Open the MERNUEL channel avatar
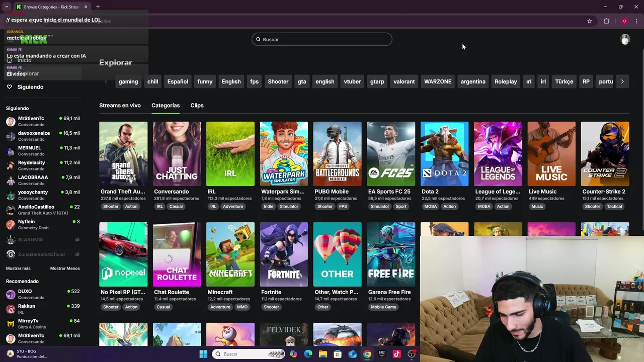The height and width of the screenshot is (362, 644). 11,151
